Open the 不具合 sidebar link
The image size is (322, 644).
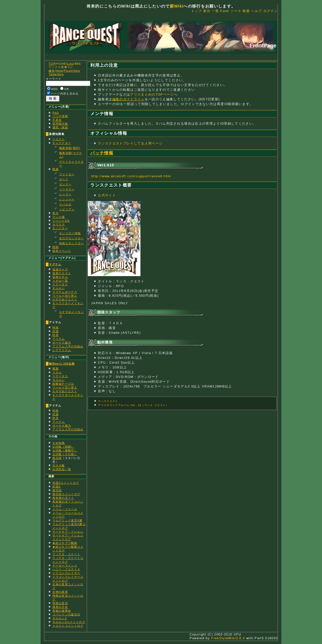click(57, 120)
